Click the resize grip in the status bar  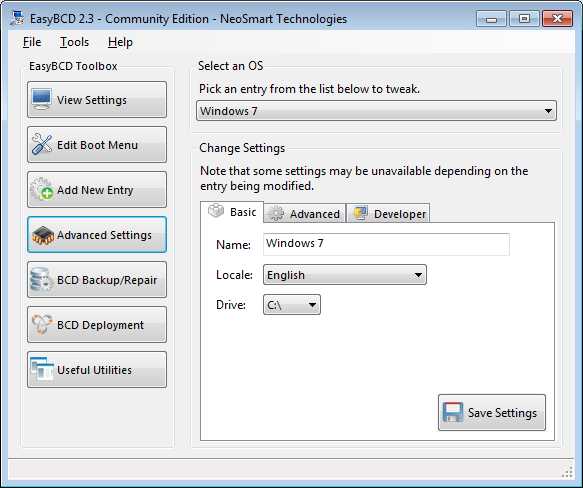pos(567,472)
